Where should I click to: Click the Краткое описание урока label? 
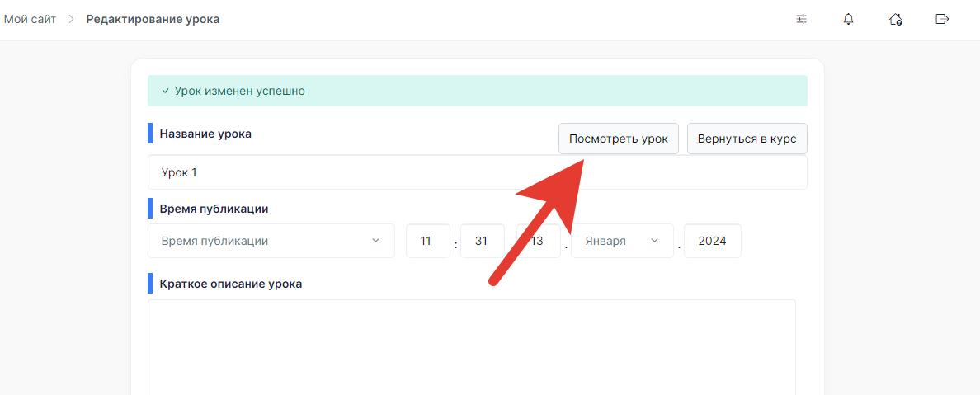[231, 284]
